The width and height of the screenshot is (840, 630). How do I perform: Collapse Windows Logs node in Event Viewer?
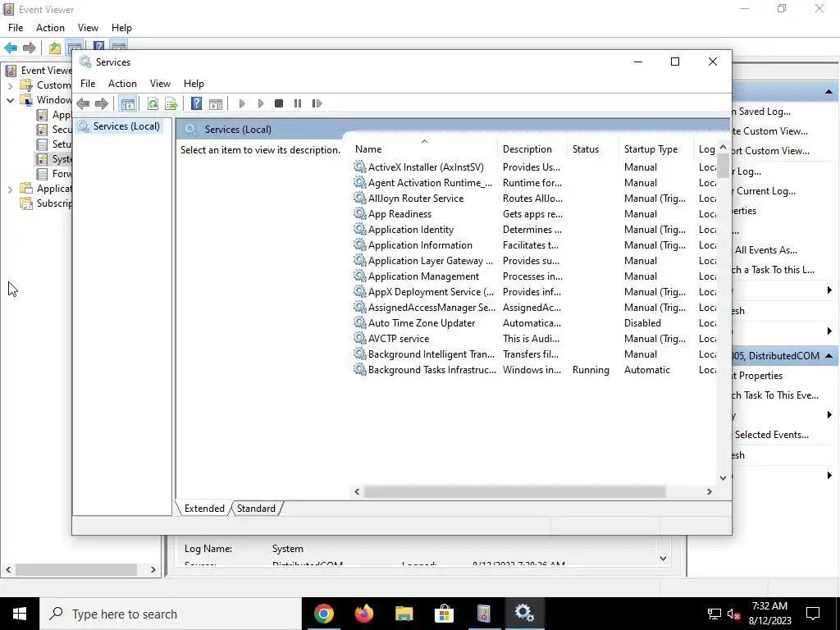pos(10,100)
